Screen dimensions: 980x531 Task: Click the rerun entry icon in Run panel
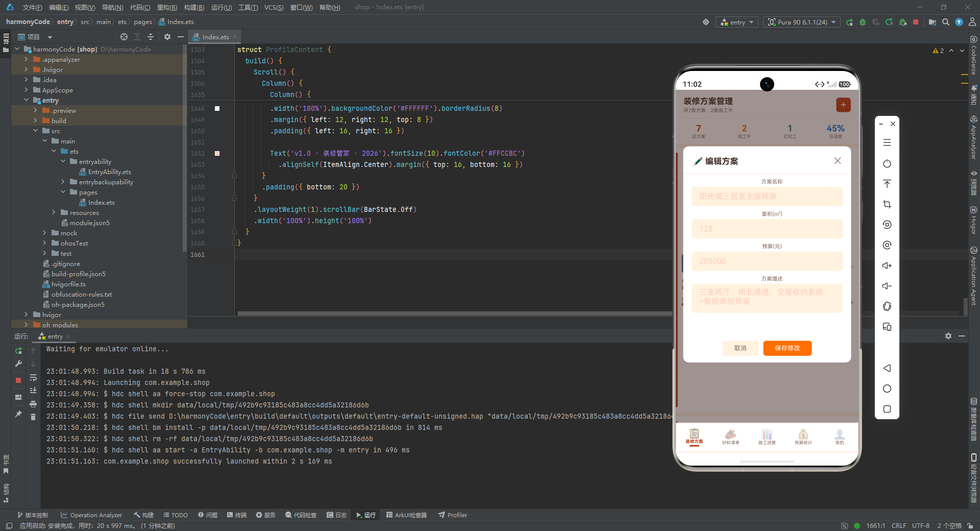[18, 351]
